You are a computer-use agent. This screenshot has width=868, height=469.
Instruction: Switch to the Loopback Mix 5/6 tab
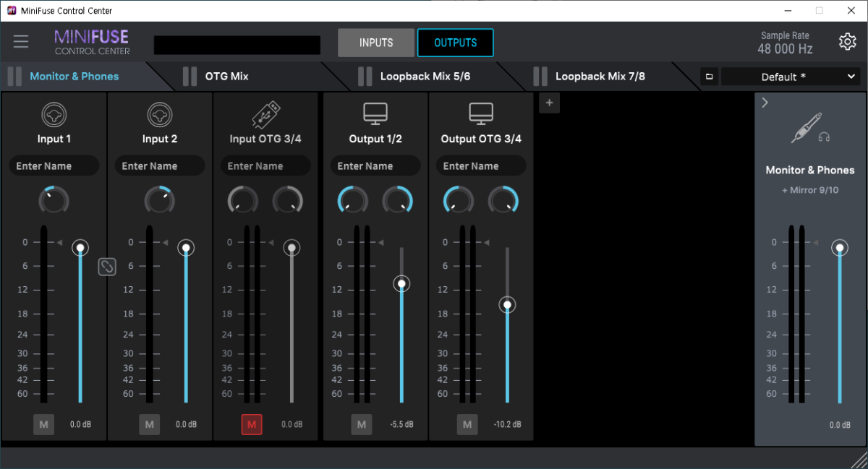pos(425,76)
